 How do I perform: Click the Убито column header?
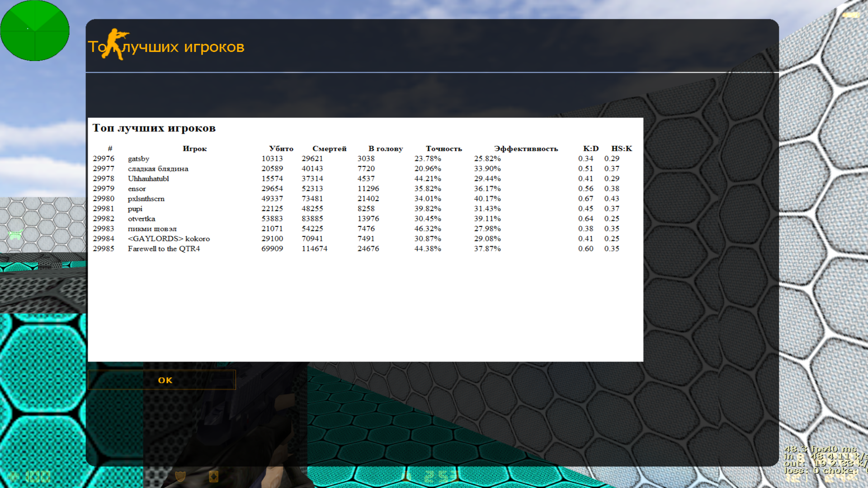point(281,149)
